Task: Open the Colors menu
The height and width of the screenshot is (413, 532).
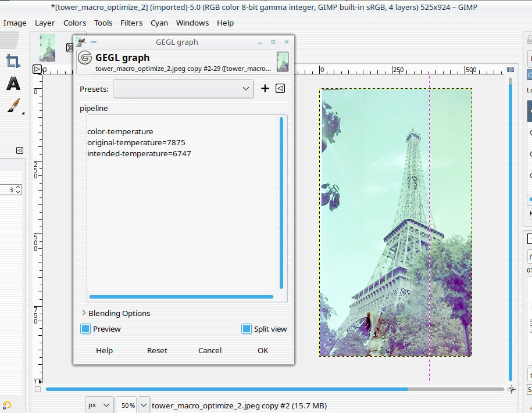Action: (x=74, y=23)
